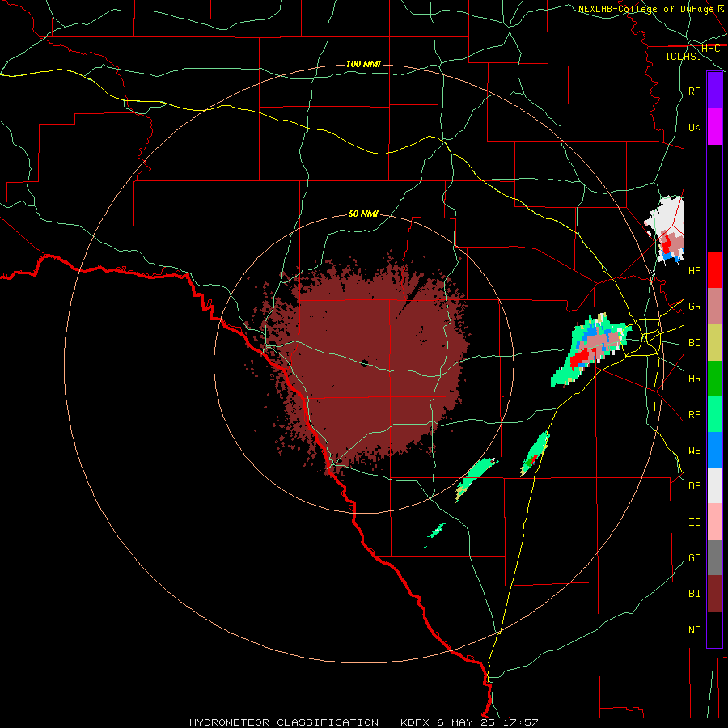Click the "GR" legend label
The width and height of the screenshot is (728, 728).
pyautogui.click(x=694, y=307)
